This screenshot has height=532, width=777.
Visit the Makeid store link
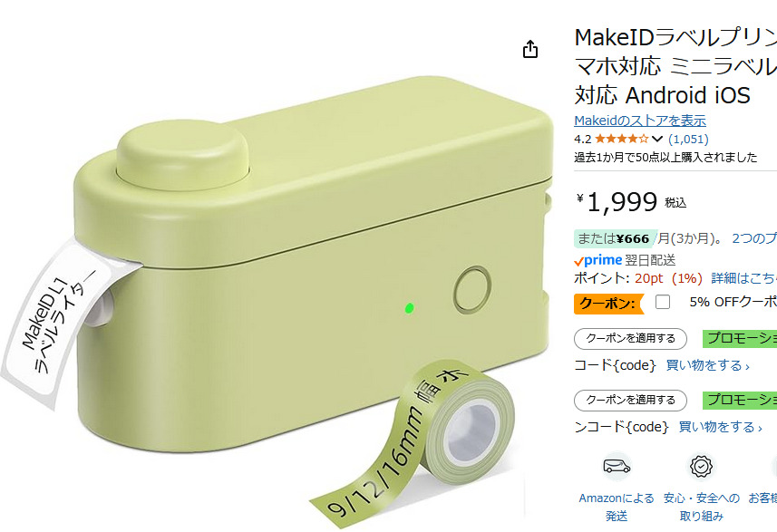click(x=640, y=121)
